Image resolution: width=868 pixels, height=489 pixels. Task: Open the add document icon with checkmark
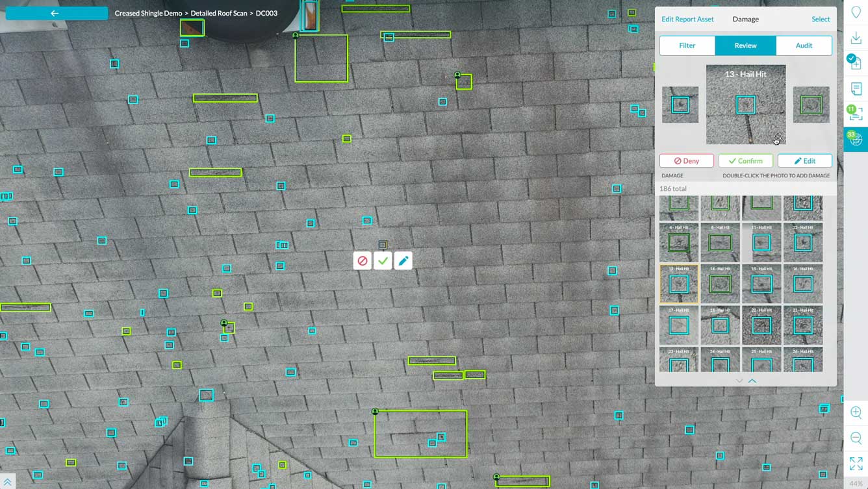(x=856, y=63)
